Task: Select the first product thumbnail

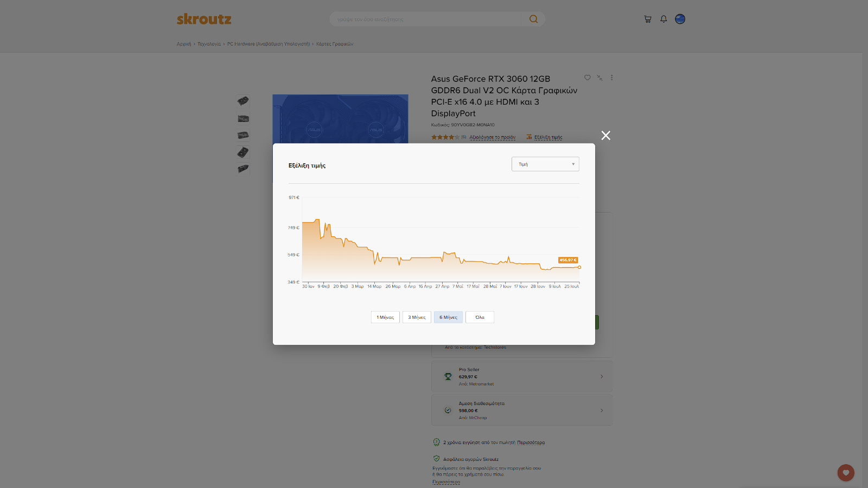Action: pyautogui.click(x=243, y=101)
